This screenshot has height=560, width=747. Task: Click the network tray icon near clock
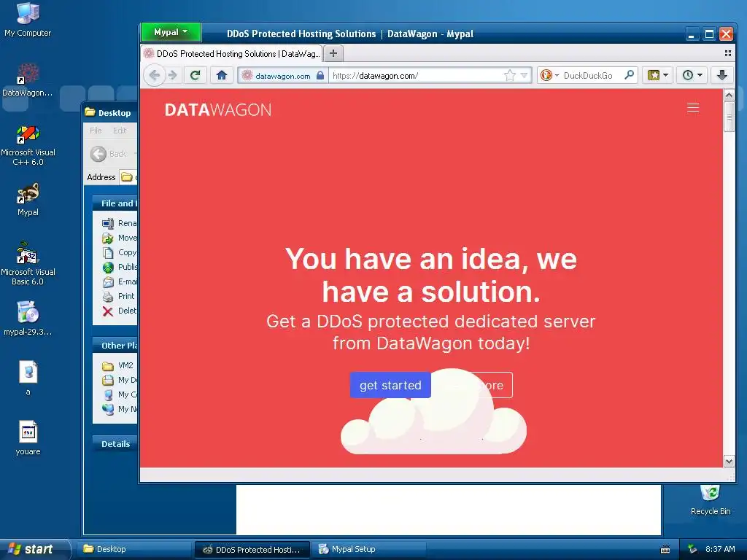pyautogui.click(x=692, y=549)
